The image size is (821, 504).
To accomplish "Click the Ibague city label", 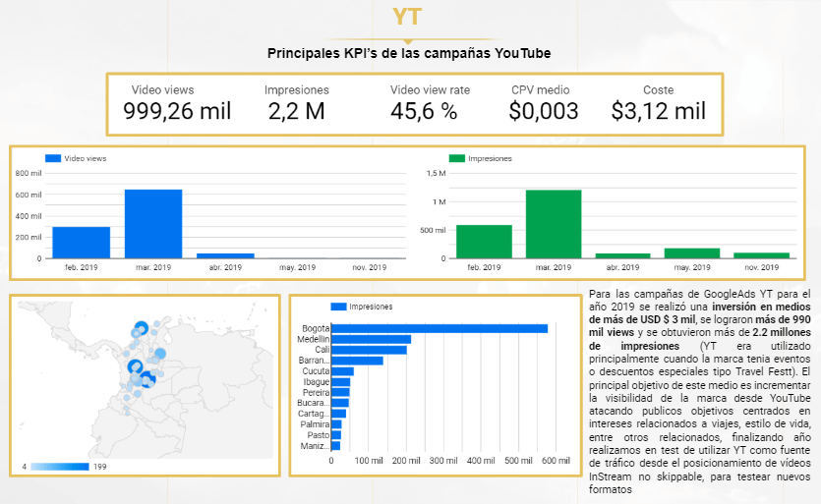I will pos(317,382).
